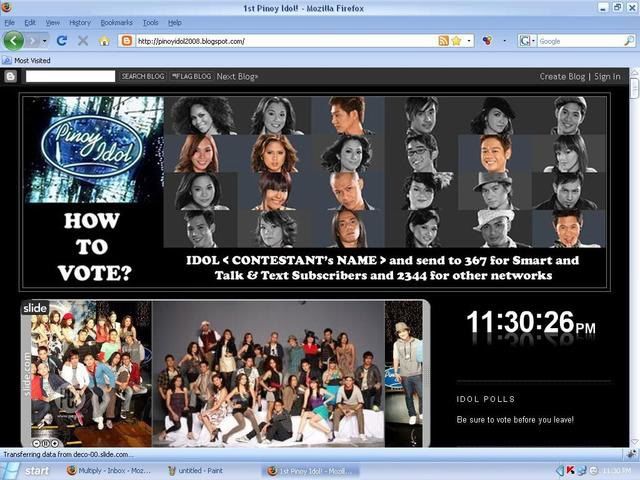Click the address bar URL field
Viewport: 640px width, 480px height.
(x=286, y=41)
